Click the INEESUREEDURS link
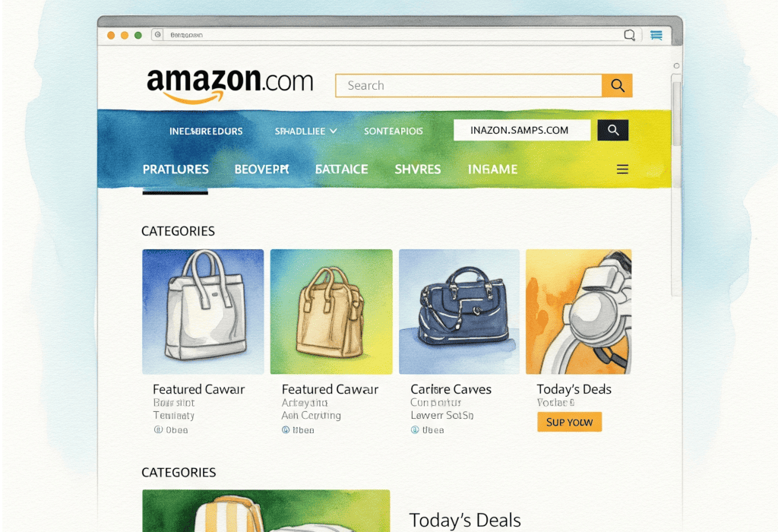778x532 pixels. tap(206, 131)
